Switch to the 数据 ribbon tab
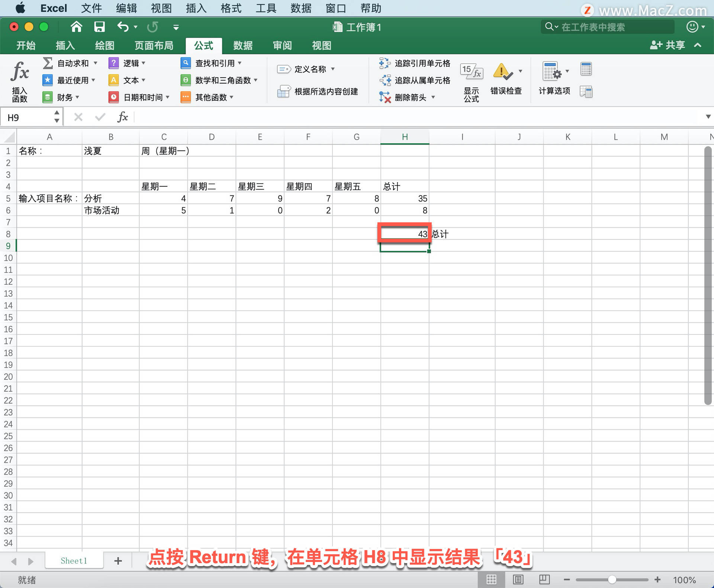The width and height of the screenshot is (714, 588). coord(242,45)
